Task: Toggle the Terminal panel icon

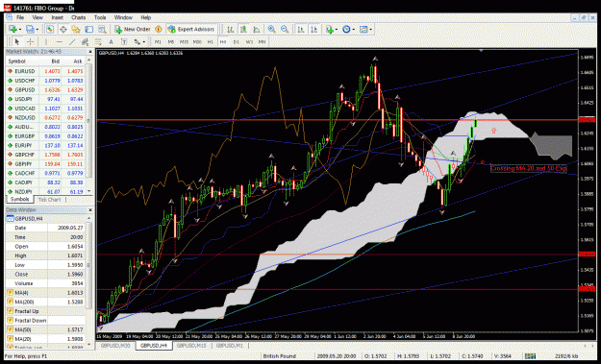Action: click(88, 29)
